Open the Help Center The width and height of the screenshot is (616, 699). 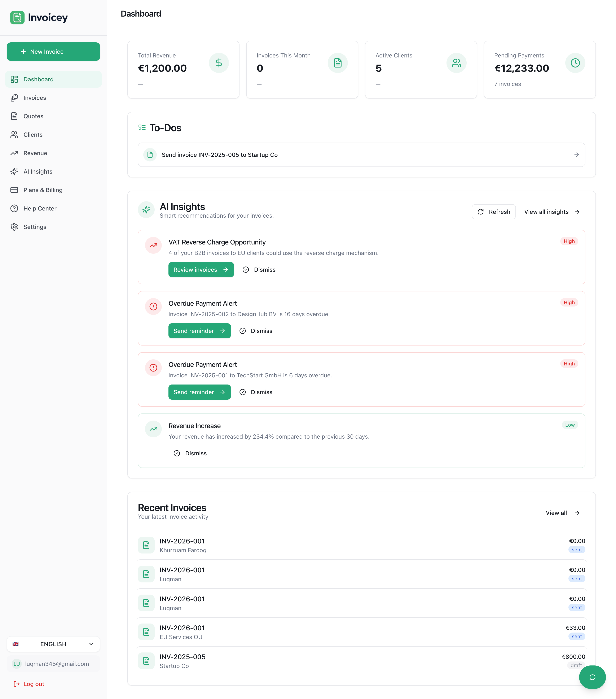coord(40,208)
